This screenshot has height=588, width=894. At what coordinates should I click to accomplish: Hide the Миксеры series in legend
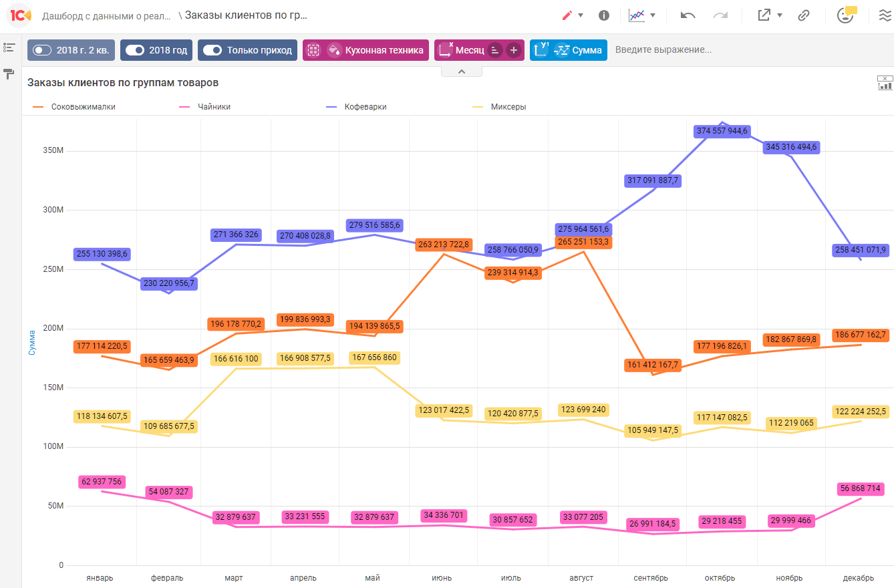coord(499,107)
